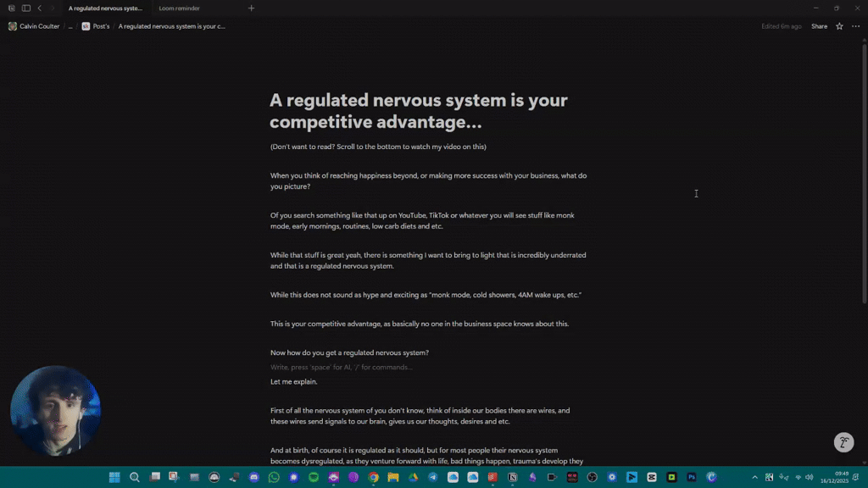Click Notion's help question-mark bubble

(843, 442)
